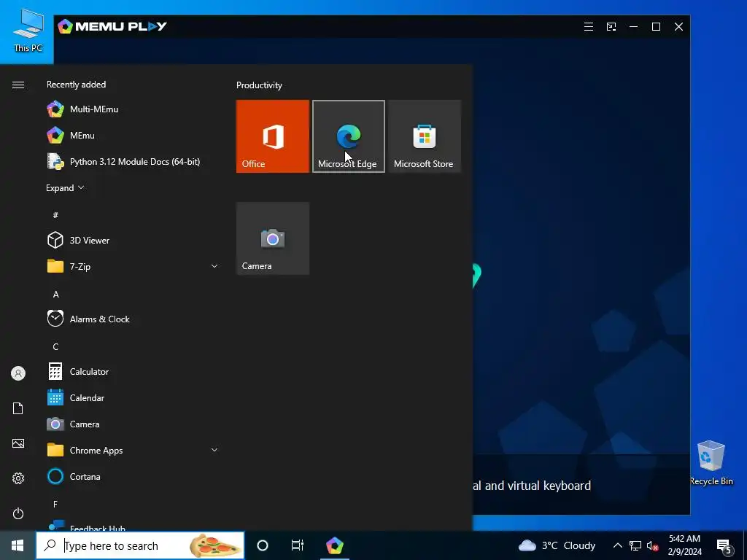Open the Recycle Bin desktop icon
Screen dimensions: 747x560
(711, 463)
